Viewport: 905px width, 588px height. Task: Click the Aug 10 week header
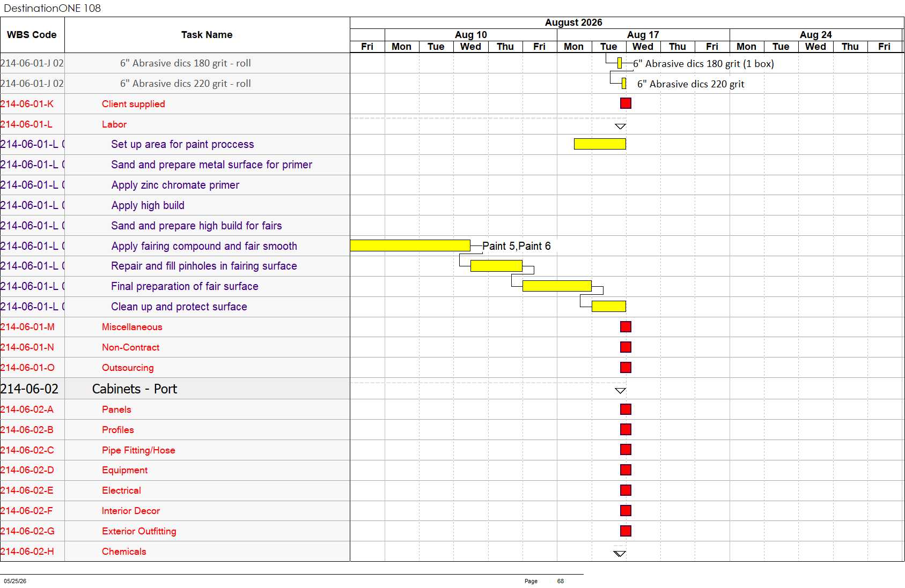click(471, 35)
